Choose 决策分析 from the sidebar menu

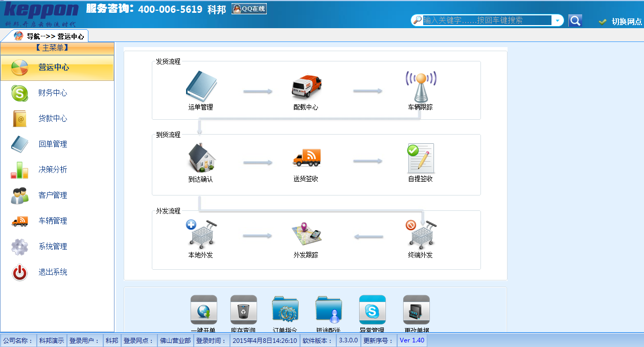point(53,170)
